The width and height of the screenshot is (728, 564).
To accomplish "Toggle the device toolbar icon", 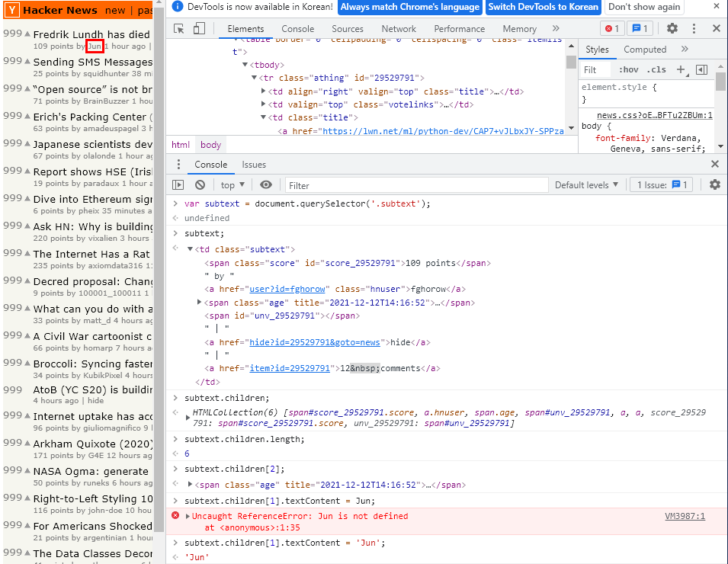I will [x=199, y=29].
